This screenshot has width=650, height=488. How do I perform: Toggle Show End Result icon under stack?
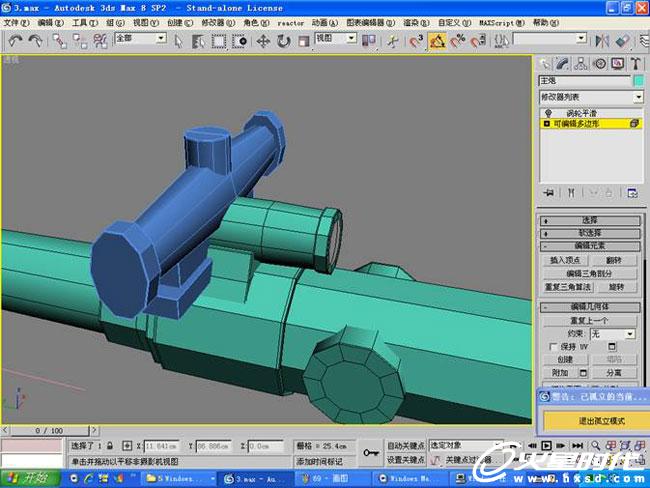pyautogui.click(x=571, y=193)
